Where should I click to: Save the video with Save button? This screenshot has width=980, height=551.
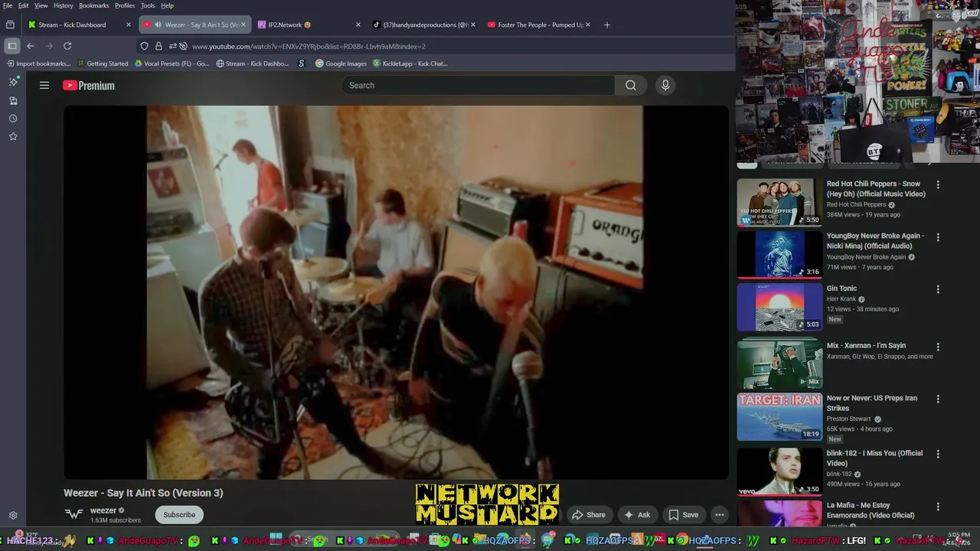683,515
